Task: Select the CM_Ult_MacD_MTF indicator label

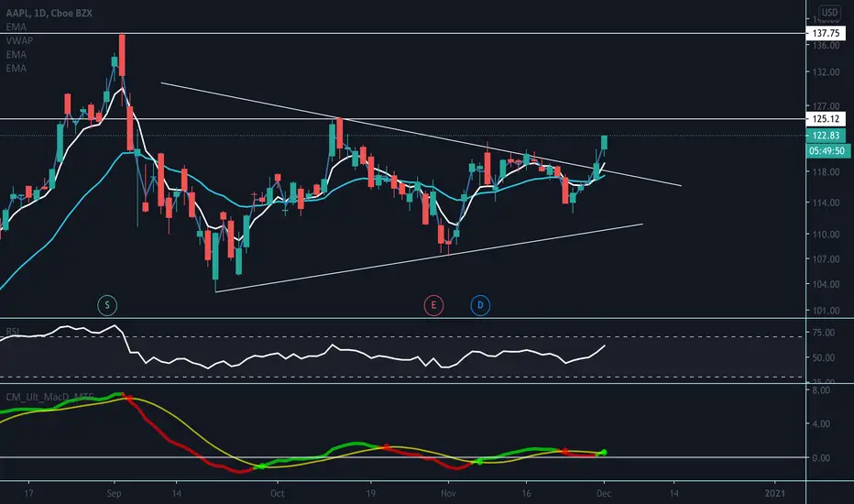Action: coord(49,397)
